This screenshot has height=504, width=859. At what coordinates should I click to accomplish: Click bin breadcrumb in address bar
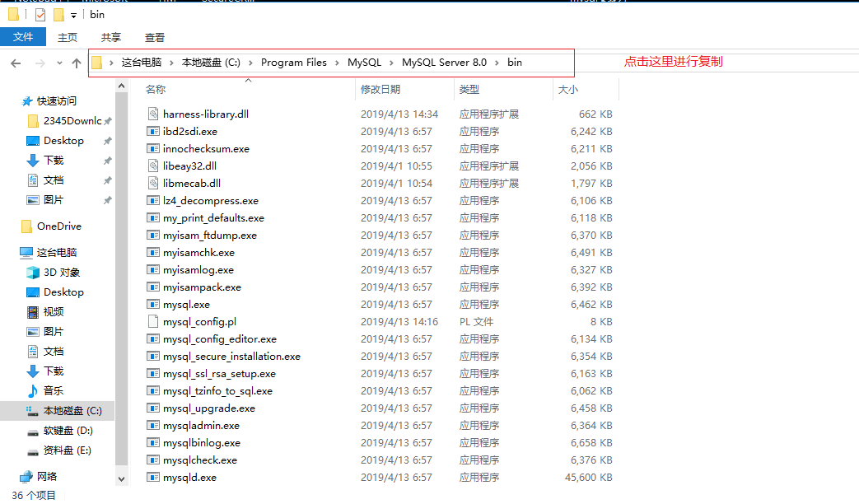click(x=515, y=63)
